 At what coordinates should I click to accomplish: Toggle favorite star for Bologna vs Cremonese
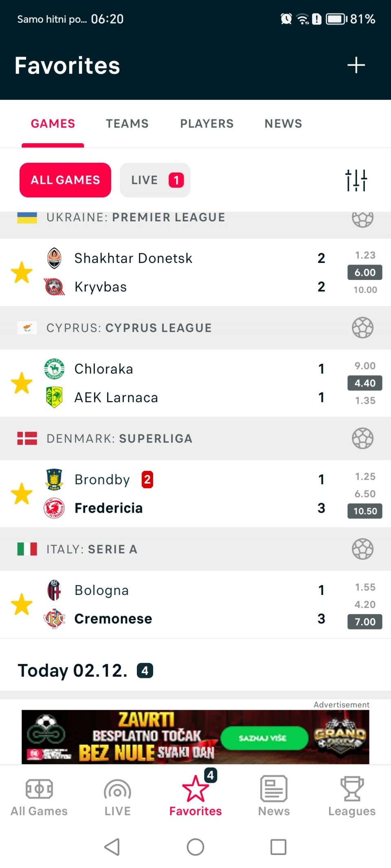pos(22,604)
